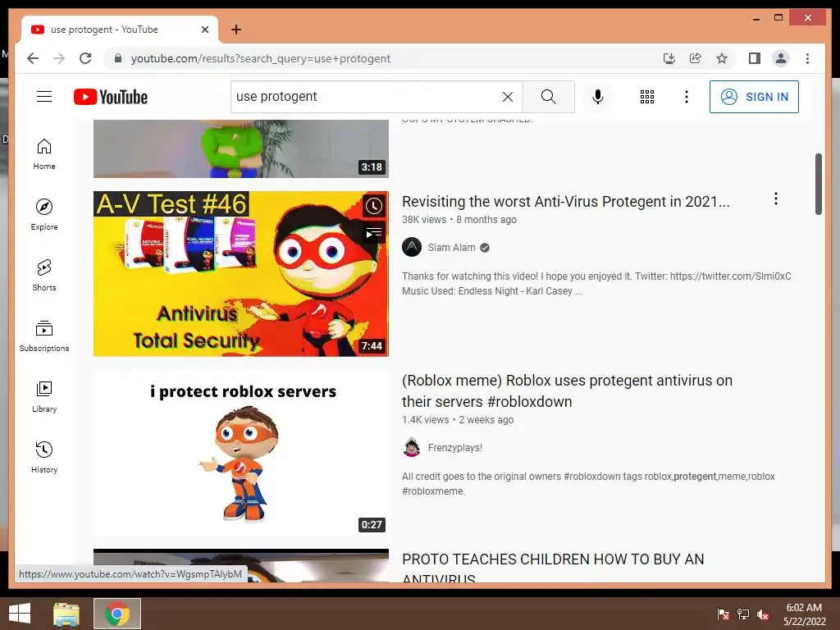
Task: Open Explore in the sidebar
Action: coord(44,215)
